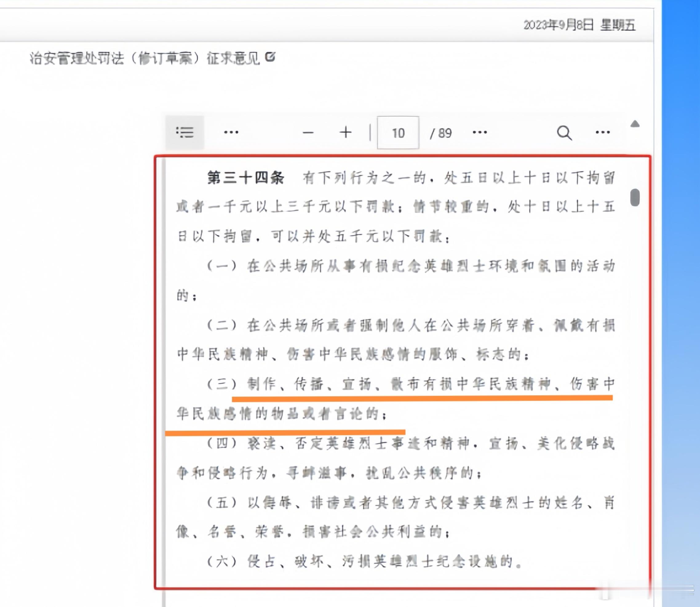Click item （三）制作、传播、宣扬、散布
Image resolution: width=700 pixels, height=607 pixels.
[x=411, y=384]
